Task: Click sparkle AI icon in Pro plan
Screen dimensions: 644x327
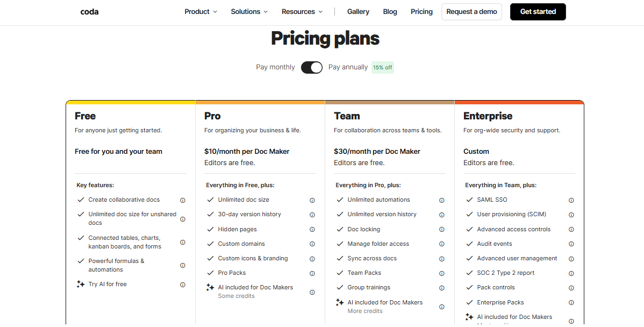Action: [210, 287]
